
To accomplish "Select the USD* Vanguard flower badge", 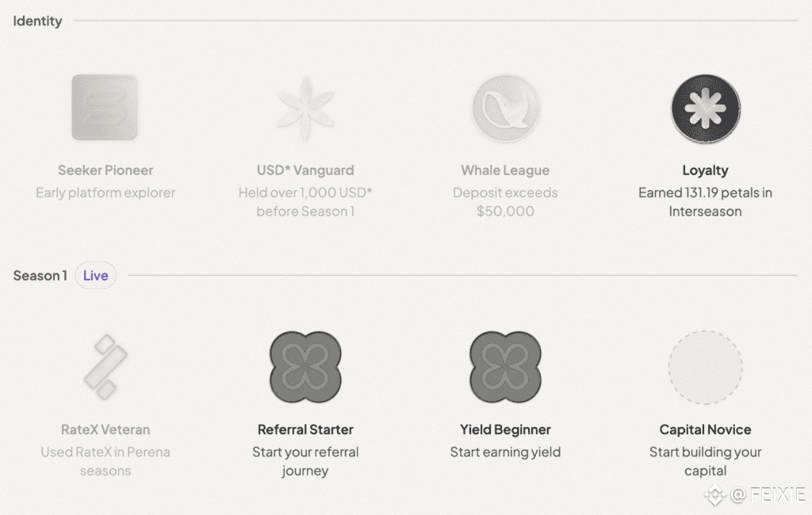I will coord(305,109).
